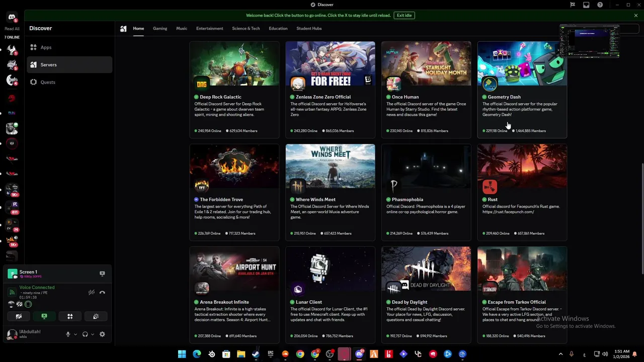Show hidden system tray icons chevron
This screenshot has height=362, width=644.
click(x=560, y=354)
